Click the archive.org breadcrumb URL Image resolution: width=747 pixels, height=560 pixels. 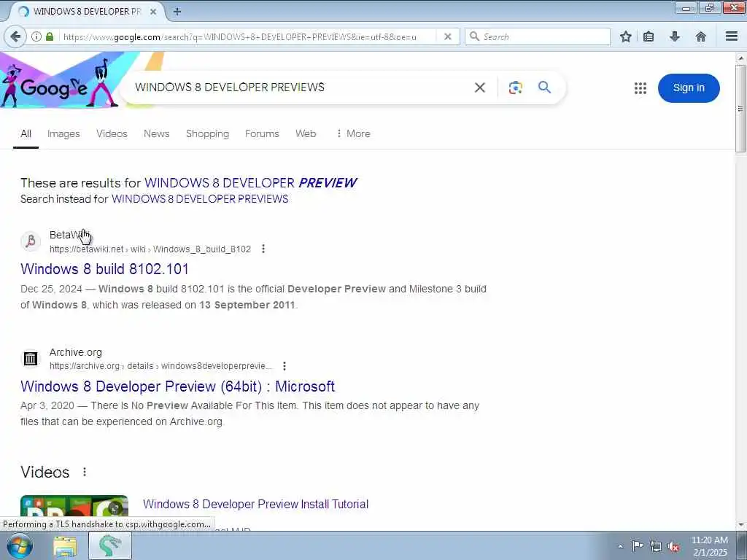tap(160, 366)
